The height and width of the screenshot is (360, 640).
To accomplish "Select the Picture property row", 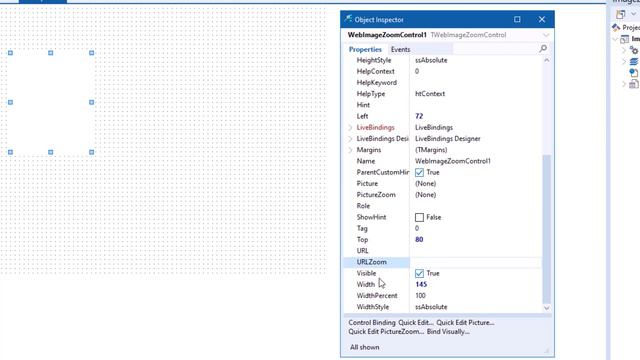I will (443, 184).
